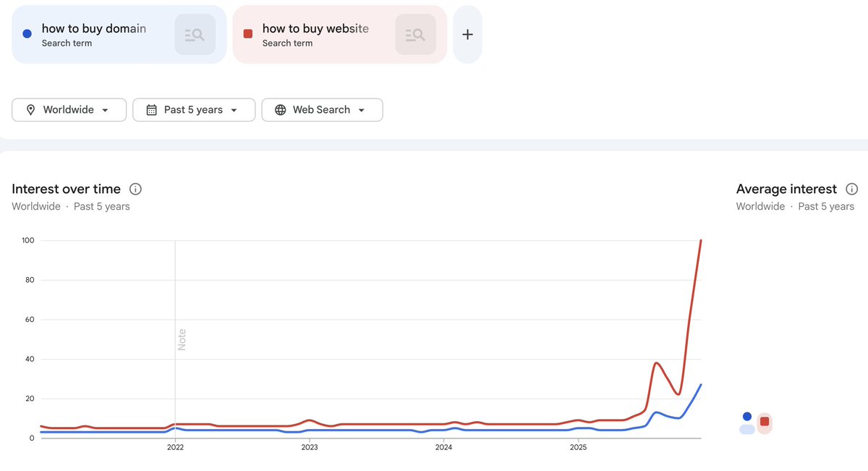Viewport: 868px width, 471px height.
Task: Open search options for 'how to buy website'
Action: pyautogui.click(x=415, y=34)
